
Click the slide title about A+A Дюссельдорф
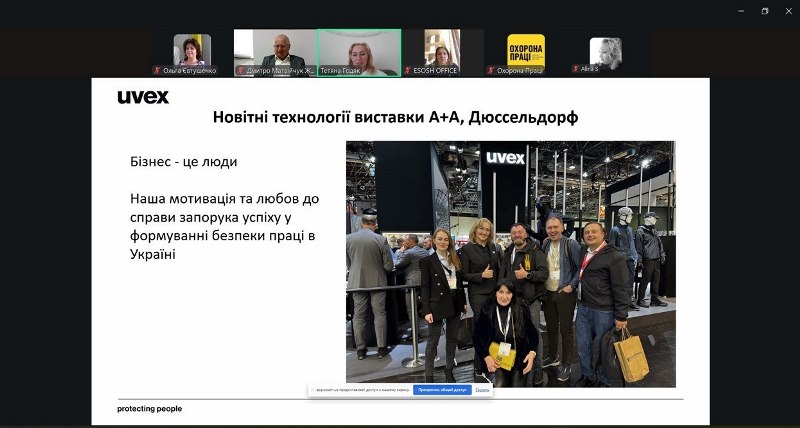395,117
